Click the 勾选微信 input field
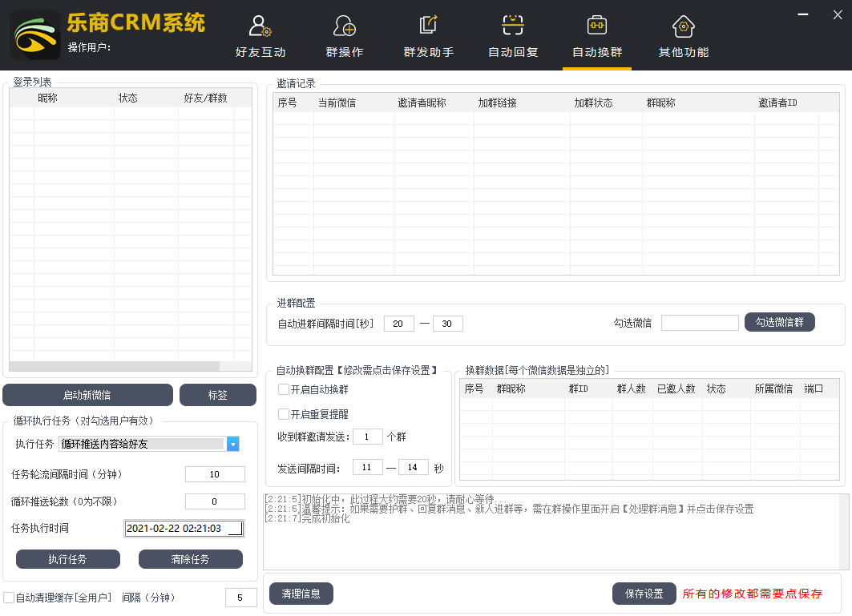852x616 pixels. coord(700,323)
